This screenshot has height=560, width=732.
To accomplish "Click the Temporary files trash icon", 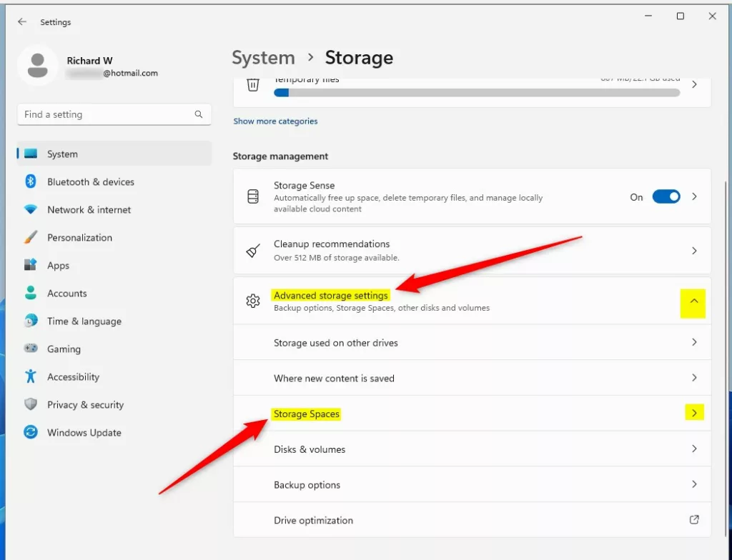I will 253,85.
